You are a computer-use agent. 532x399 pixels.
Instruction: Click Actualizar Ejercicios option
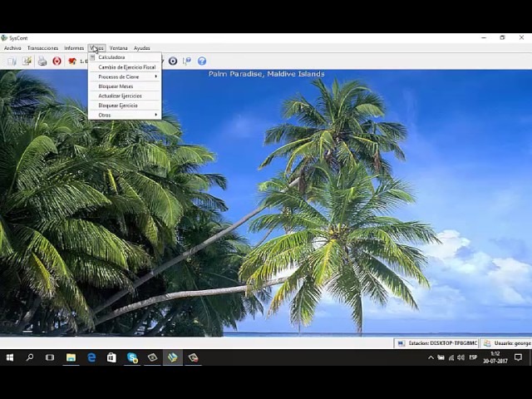[120, 96]
